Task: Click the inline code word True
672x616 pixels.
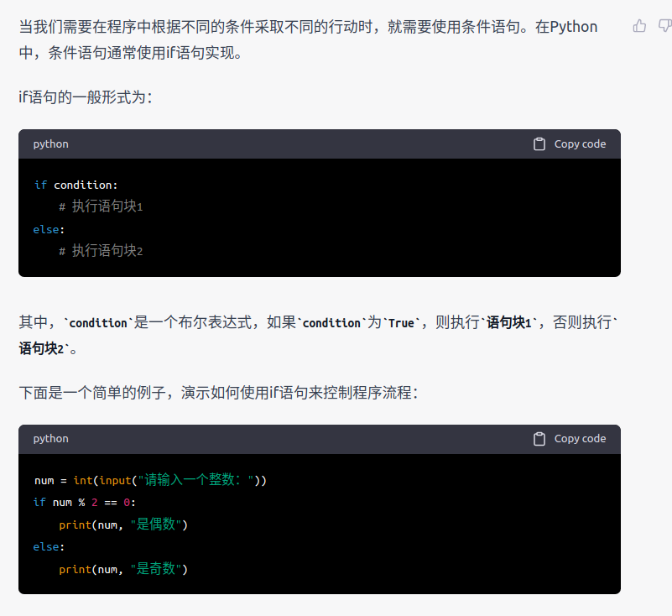Action: (x=401, y=323)
